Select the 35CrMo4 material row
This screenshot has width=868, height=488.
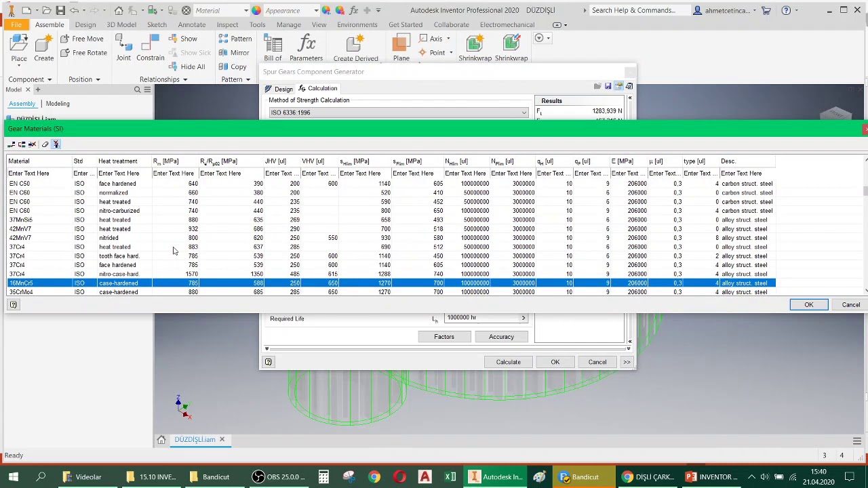coord(391,292)
